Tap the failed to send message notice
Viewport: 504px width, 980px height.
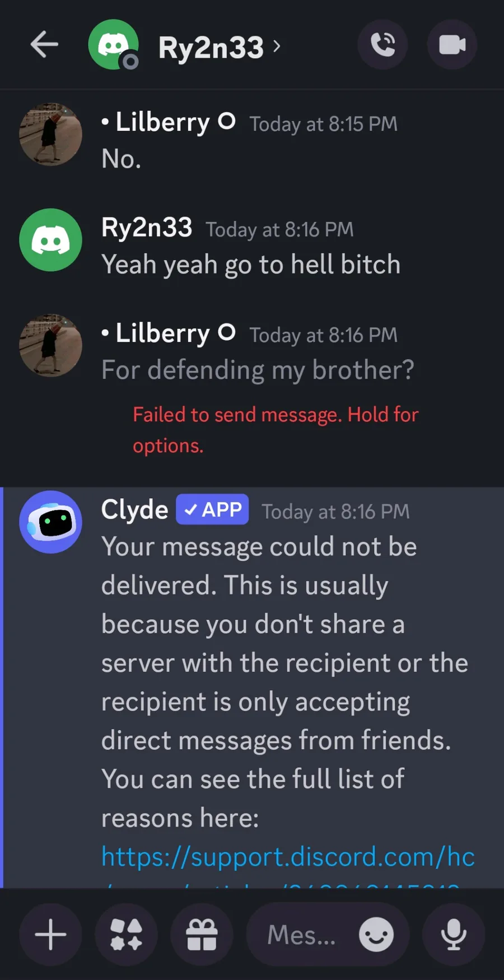[276, 430]
